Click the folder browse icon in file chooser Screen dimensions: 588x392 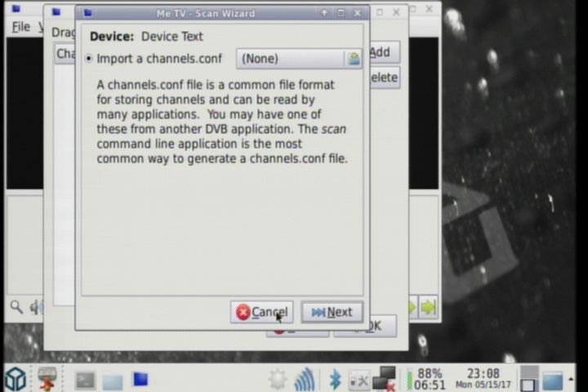click(x=354, y=59)
